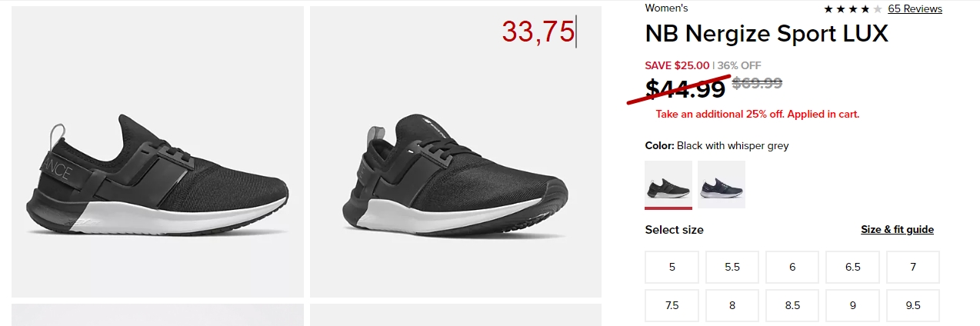
Task: Choose size 9.5
Action: 913,305
